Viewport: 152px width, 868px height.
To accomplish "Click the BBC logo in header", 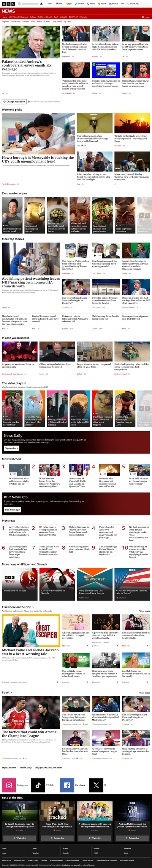I will click(8, 3).
